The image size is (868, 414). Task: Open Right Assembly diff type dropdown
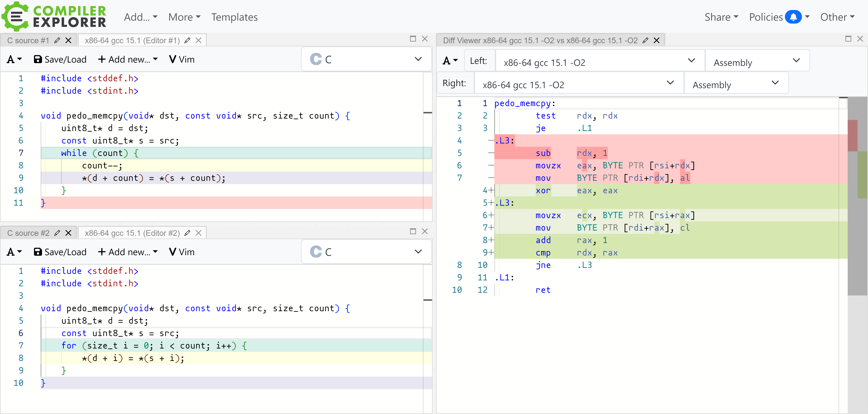click(x=736, y=83)
